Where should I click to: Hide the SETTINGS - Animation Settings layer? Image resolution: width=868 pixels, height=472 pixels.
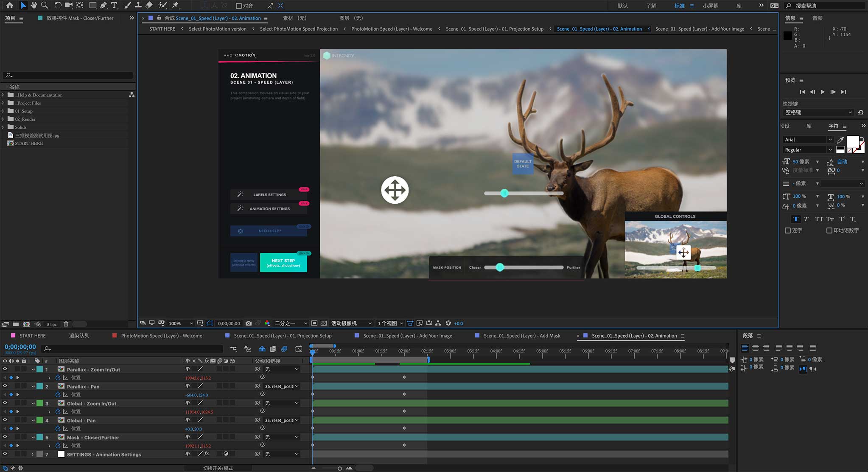click(5, 454)
